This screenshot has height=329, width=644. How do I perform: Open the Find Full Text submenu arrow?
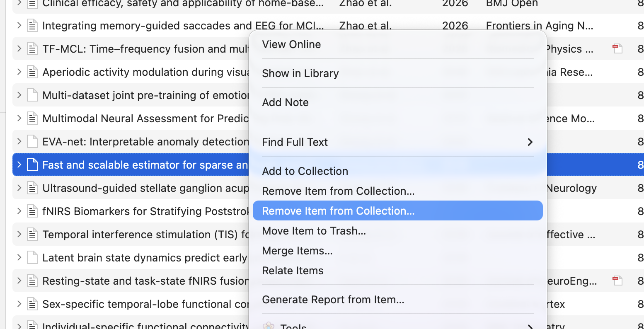(x=530, y=142)
